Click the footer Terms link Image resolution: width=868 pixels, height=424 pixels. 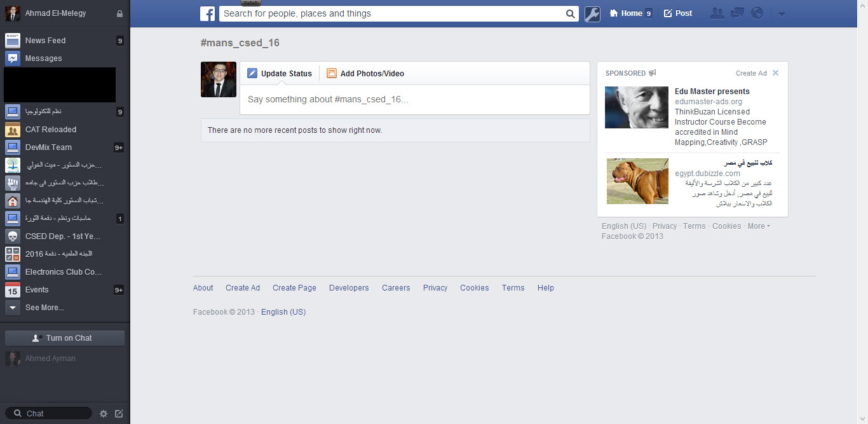pyautogui.click(x=513, y=288)
